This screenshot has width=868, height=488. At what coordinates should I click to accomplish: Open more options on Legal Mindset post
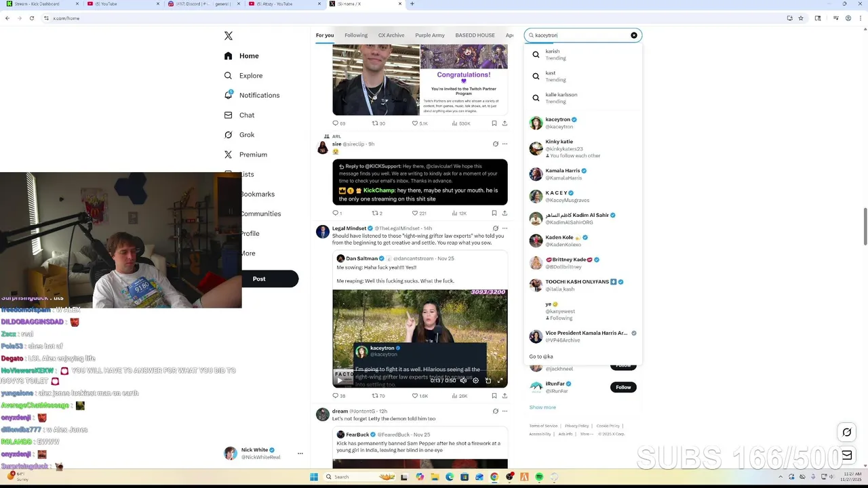(x=505, y=228)
